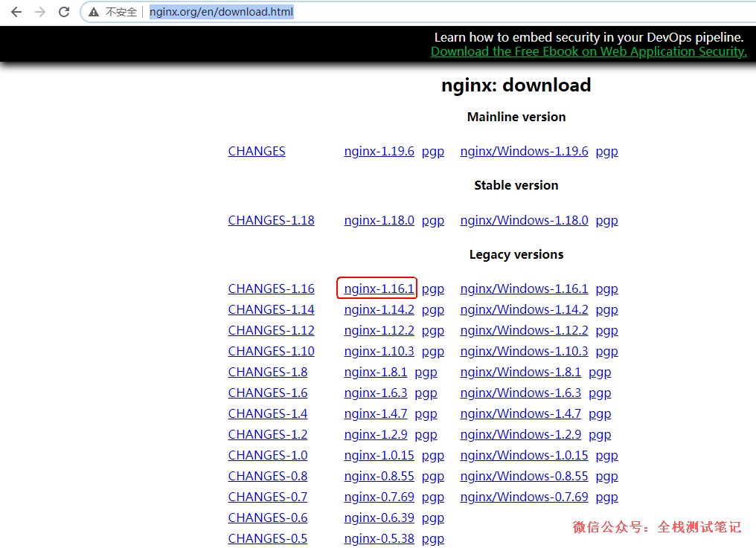The width and height of the screenshot is (756, 548).
Task: Open the pgp link next to nginx-1.16.1
Action: (433, 290)
